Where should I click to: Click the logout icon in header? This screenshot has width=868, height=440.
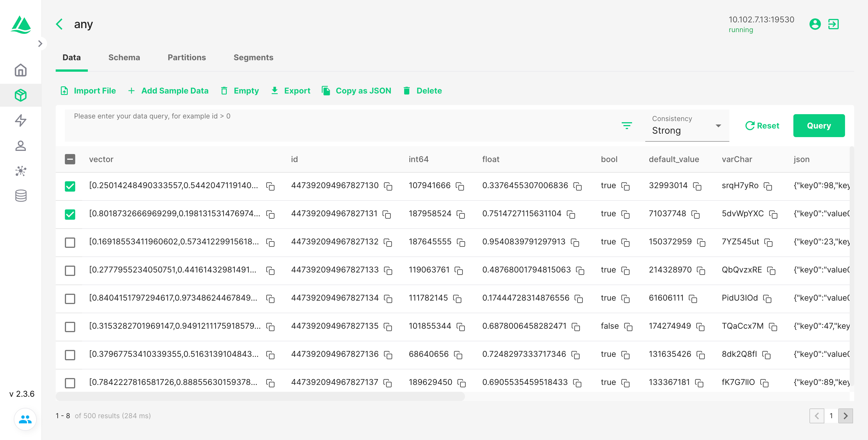click(x=833, y=24)
